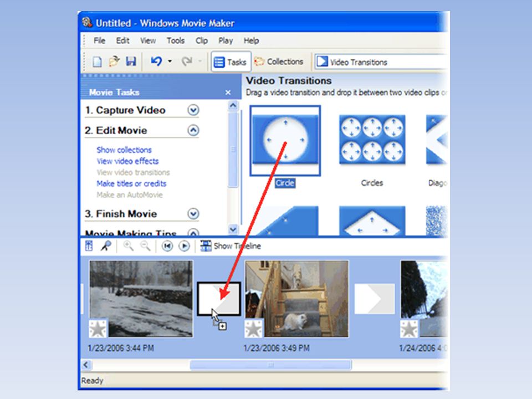Screen dimensions: 532x399
Task: Collapse the Movie Making Tips section
Action: pyautogui.click(x=193, y=233)
